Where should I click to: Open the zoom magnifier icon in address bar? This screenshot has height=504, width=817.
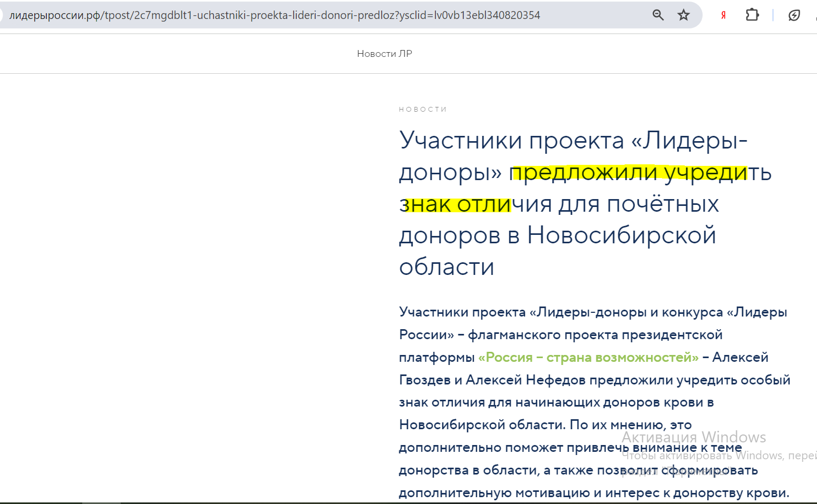pos(658,15)
